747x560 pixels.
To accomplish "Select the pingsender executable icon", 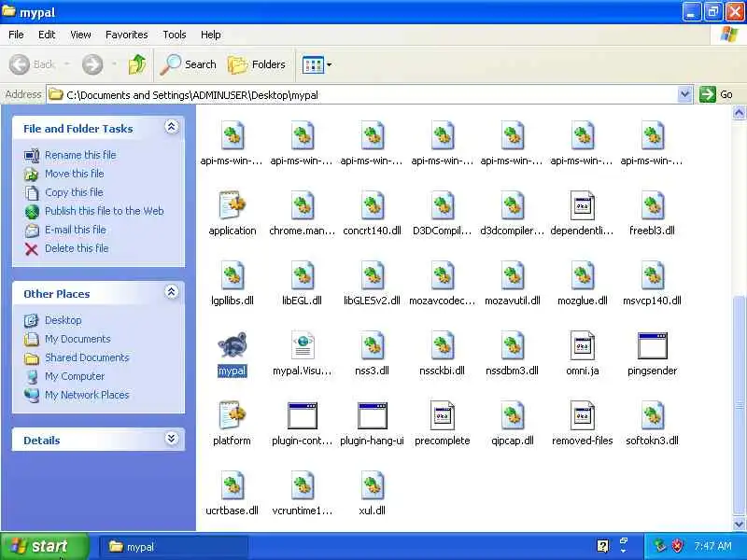I will (652, 345).
